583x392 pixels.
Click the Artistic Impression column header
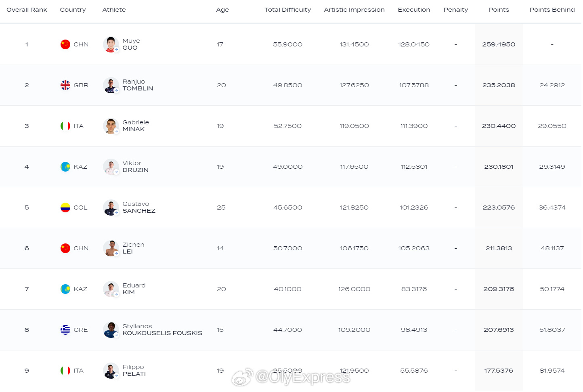(354, 10)
